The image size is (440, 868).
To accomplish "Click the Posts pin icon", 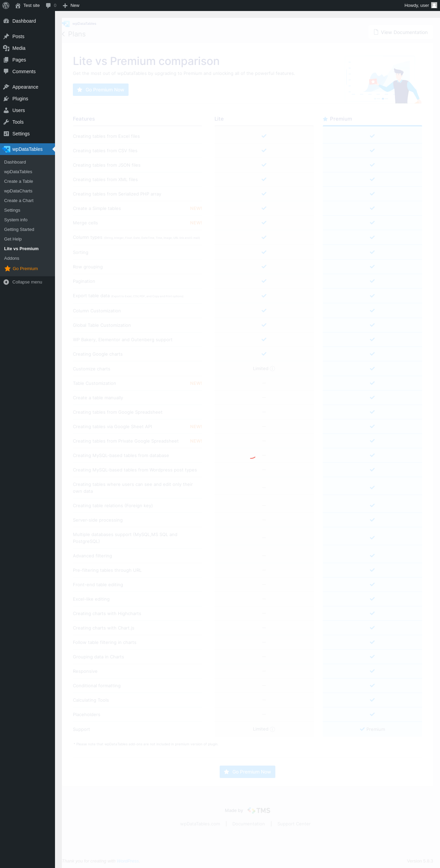I will (6, 36).
